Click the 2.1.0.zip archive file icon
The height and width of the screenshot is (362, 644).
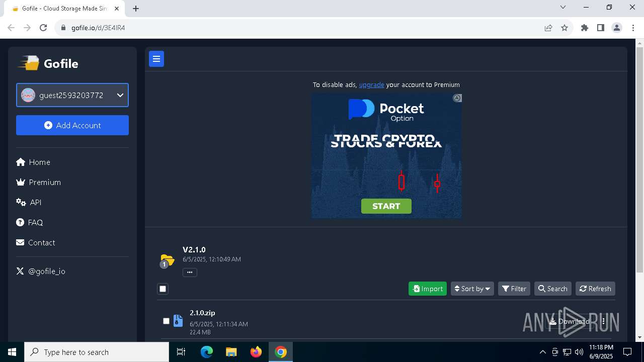(178, 321)
